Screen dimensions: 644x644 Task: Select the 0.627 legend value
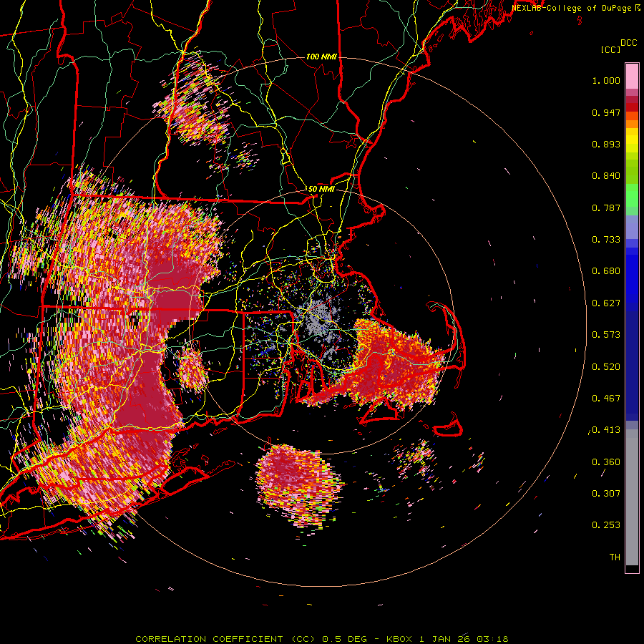606,303
